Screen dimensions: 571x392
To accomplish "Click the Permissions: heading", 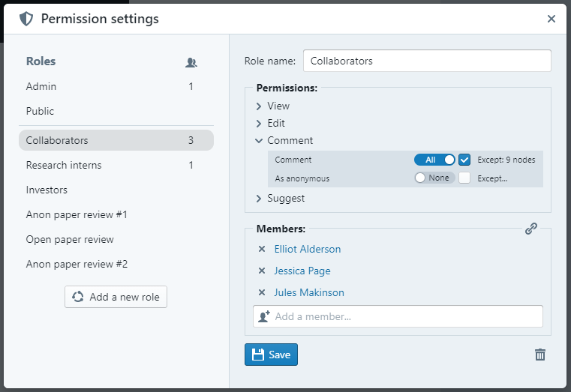I will (287, 88).
